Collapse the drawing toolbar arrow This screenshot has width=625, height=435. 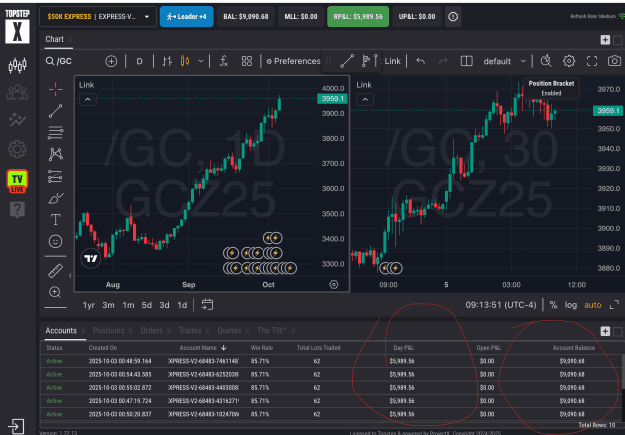(70, 275)
